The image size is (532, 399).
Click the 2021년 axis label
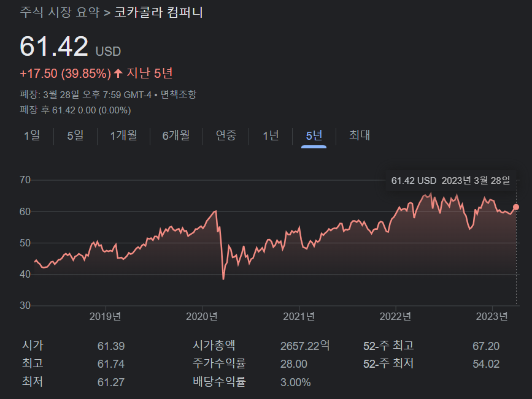(x=299, y=317)
